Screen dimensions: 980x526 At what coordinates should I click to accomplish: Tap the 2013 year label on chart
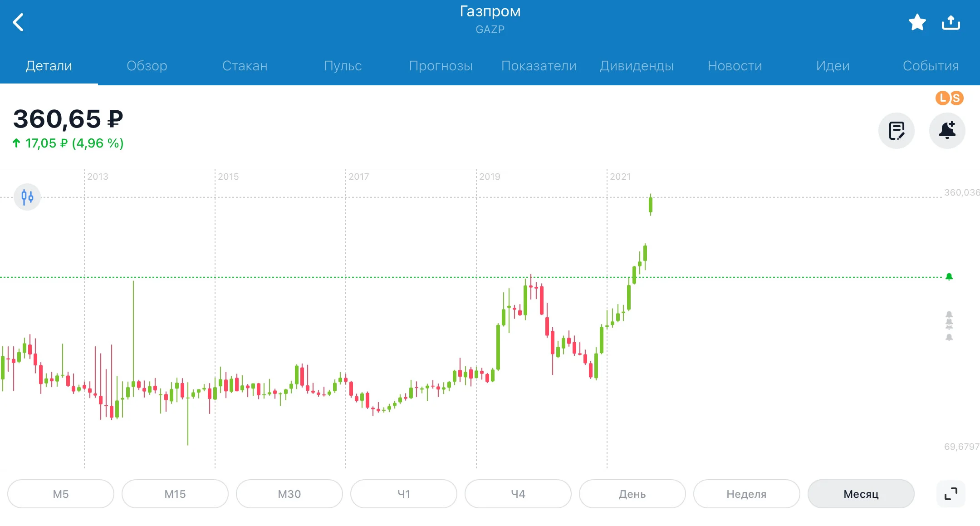[x=98, y=177]
